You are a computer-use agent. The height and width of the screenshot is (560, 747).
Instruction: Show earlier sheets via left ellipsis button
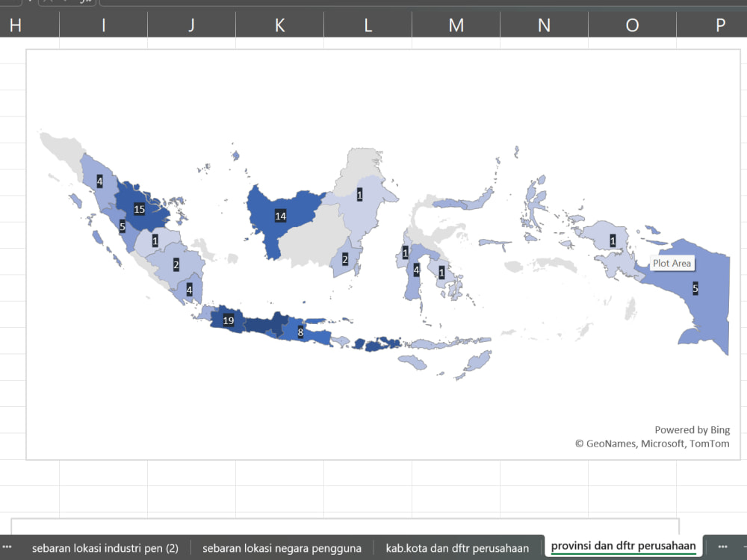(7, 547)
